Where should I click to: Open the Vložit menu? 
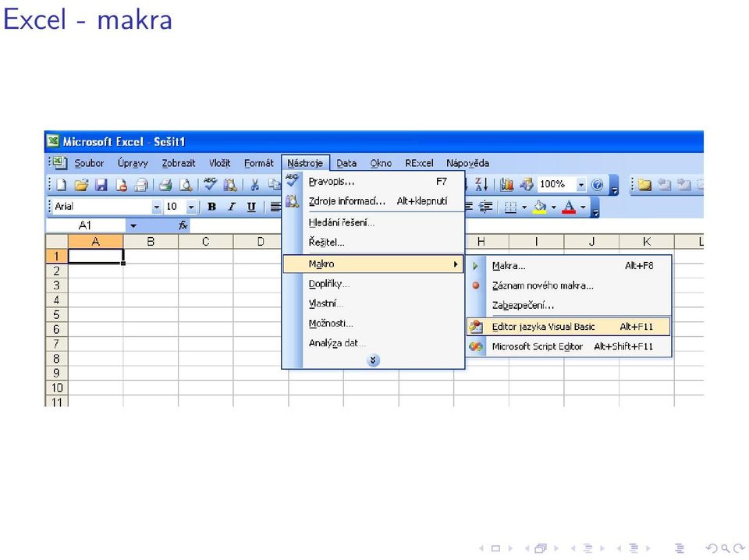[220, 163]
